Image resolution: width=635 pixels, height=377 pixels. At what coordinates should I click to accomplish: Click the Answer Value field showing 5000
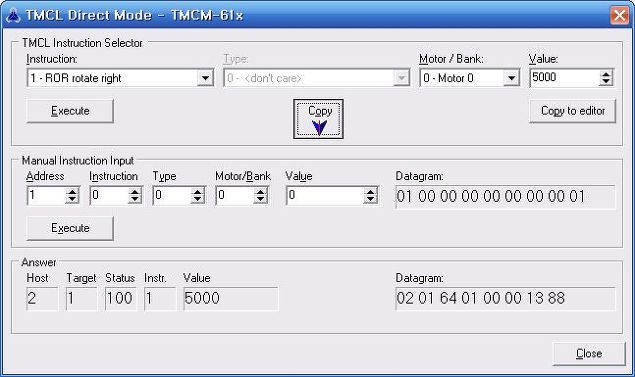point(230,299)
